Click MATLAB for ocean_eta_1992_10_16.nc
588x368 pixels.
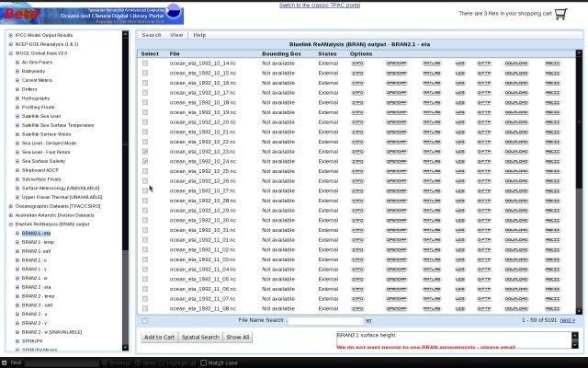[432, 83]
